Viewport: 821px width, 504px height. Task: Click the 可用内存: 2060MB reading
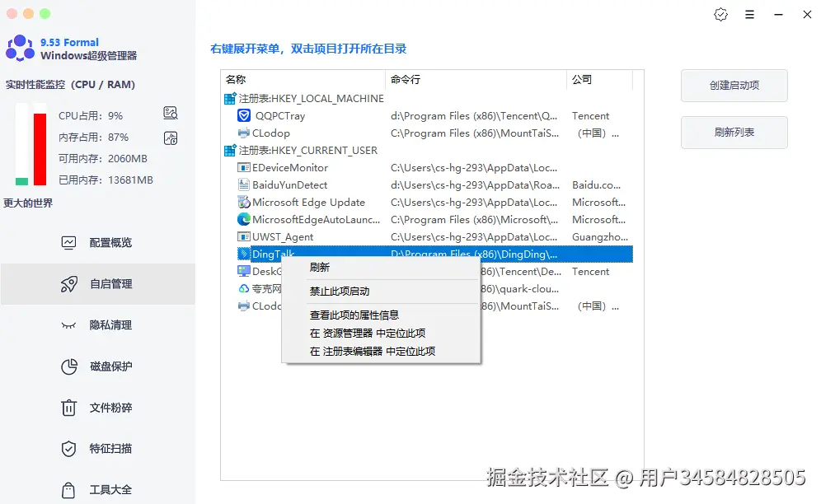coord(102,159)
